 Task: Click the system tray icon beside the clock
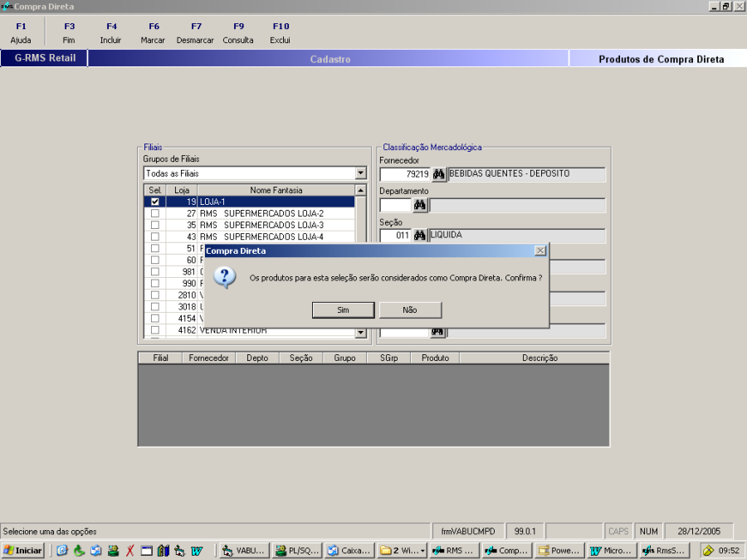point(708,551)
